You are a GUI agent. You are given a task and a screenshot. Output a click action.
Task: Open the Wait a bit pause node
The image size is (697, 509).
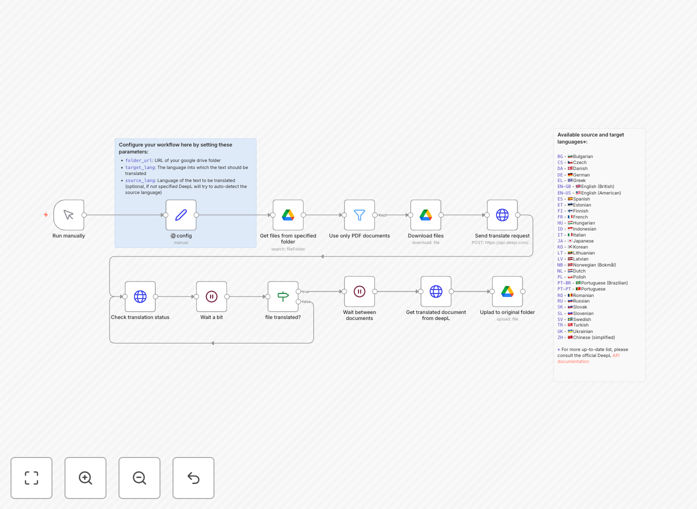tap(212, 297)
